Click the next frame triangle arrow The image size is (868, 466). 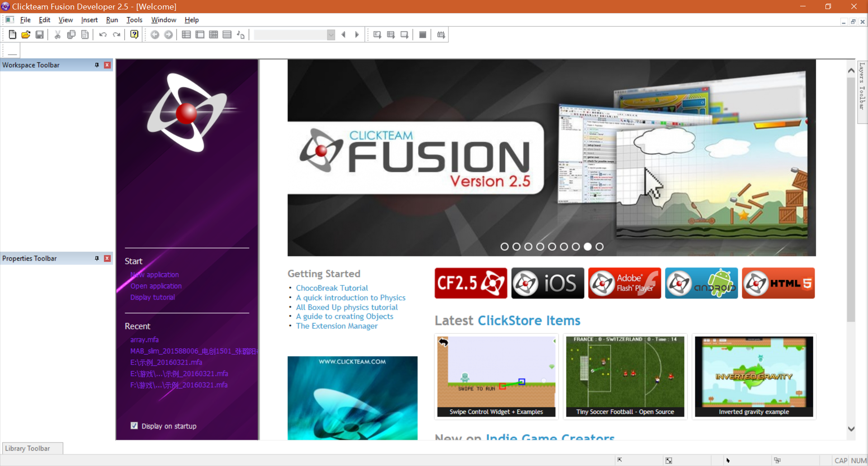point(357,34)
